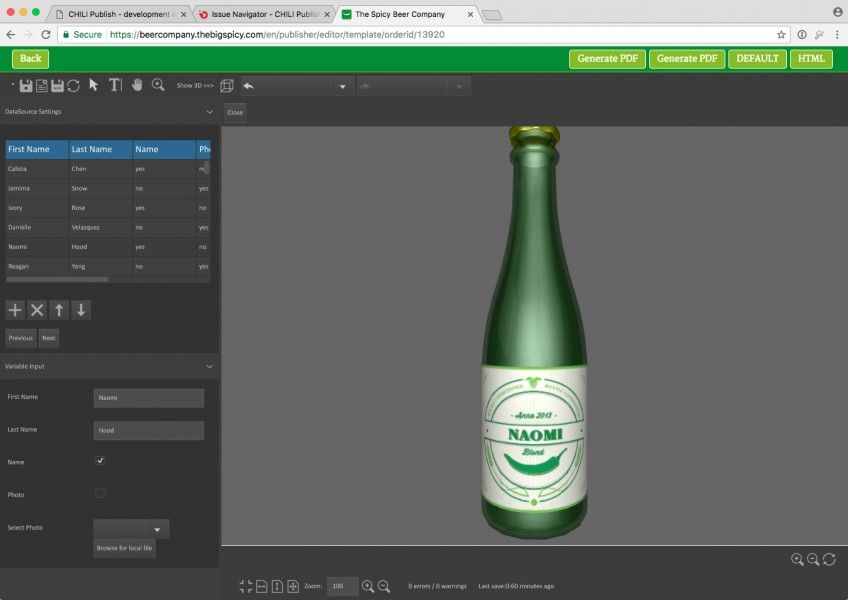Click the second Generate PDF button
This screenshot has width=848, height=600.
pos(687,58)
